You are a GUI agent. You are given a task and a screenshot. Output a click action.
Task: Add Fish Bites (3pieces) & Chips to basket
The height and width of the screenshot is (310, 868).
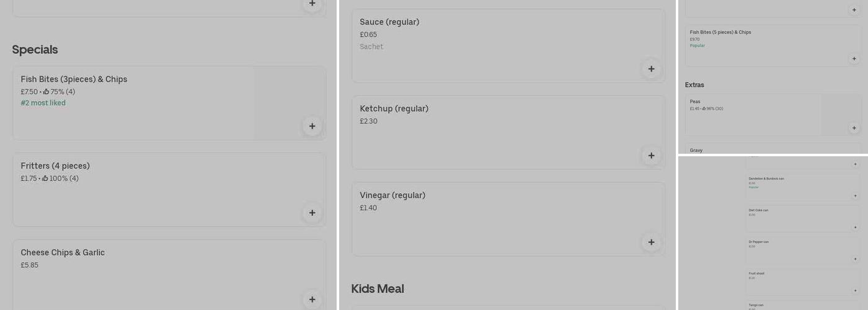click(312, 126)
